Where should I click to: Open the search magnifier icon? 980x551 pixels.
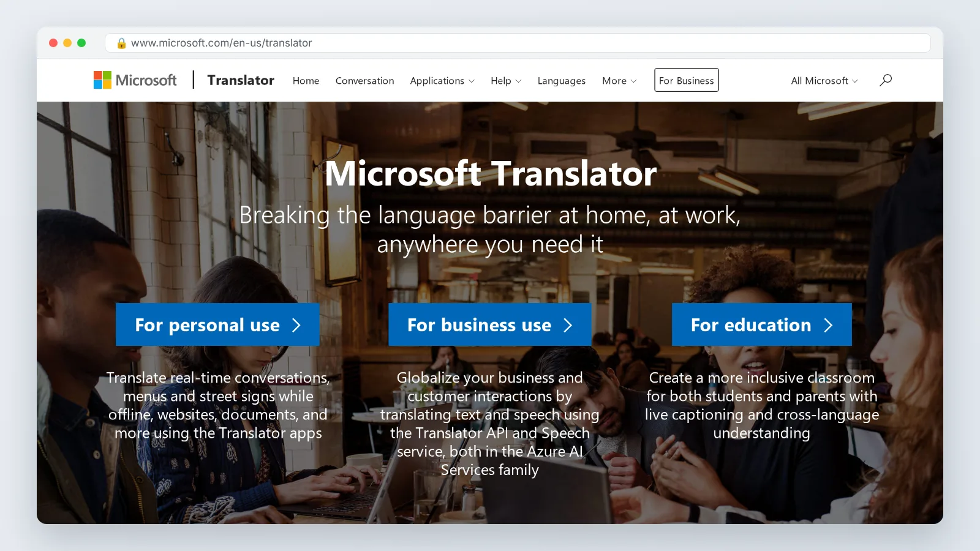886,80
